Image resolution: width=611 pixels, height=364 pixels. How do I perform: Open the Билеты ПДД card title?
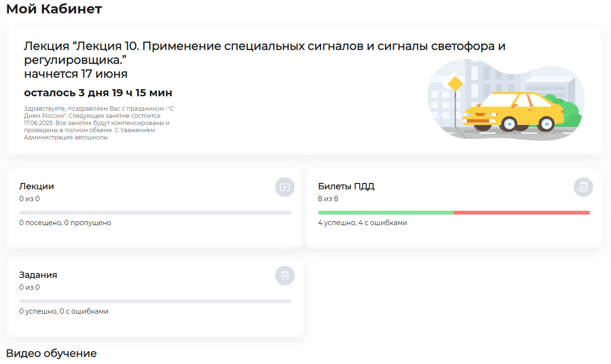346,186
